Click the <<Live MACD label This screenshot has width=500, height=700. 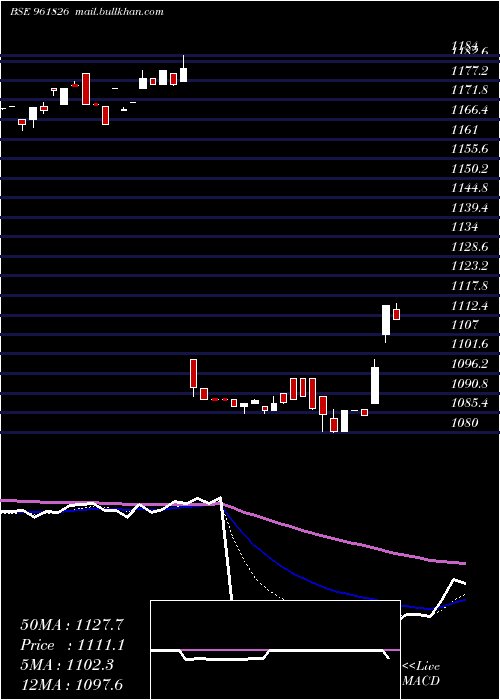421,673
